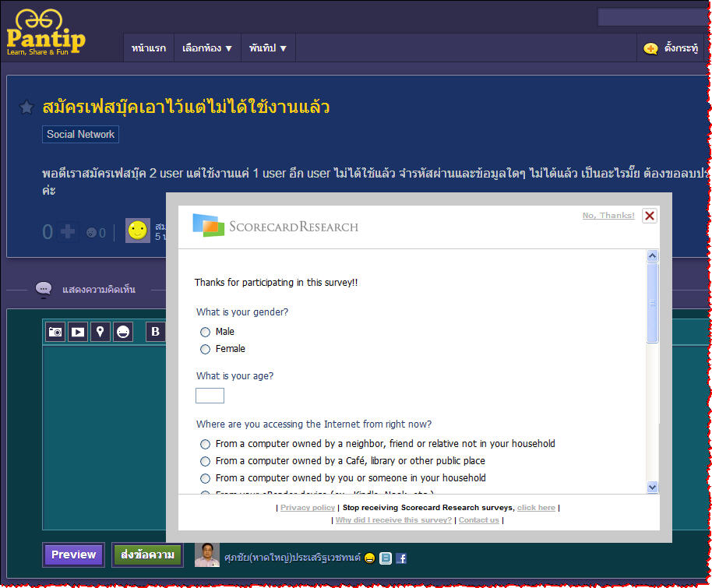
Task: Click the Preview button
Action: pos(73,555)
